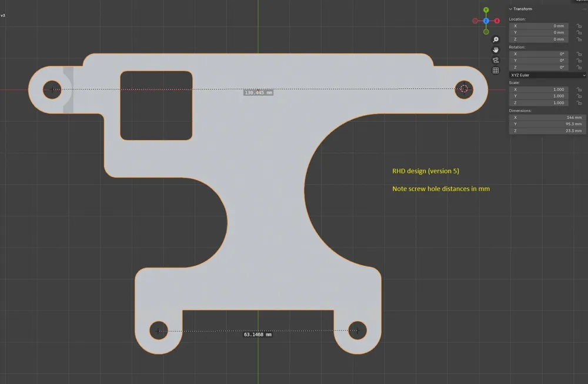Click the Rotation Z field
Viewport: 588px width, 384px height.
click(x=539, y=68)
